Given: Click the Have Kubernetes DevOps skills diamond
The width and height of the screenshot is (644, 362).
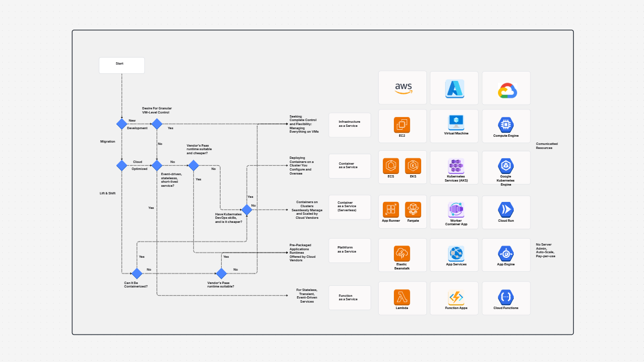Looking at the screenshot, I should pyautogui.click(x=247, y=210).
